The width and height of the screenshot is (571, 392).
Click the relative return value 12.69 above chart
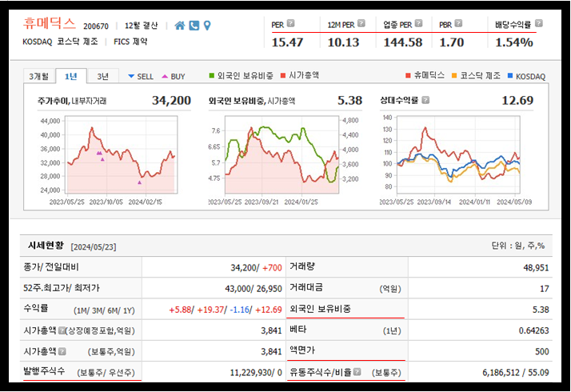(x=517, y=100)
